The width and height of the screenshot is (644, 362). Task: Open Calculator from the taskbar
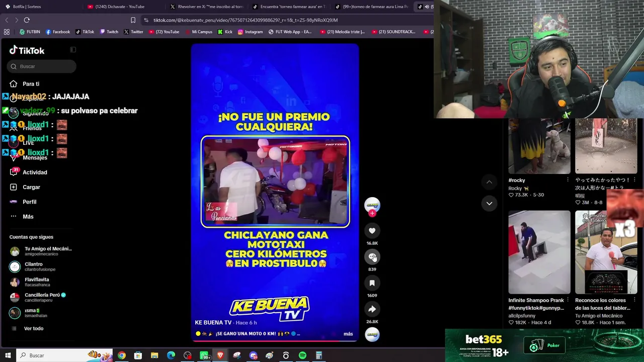tap(318, 355)
